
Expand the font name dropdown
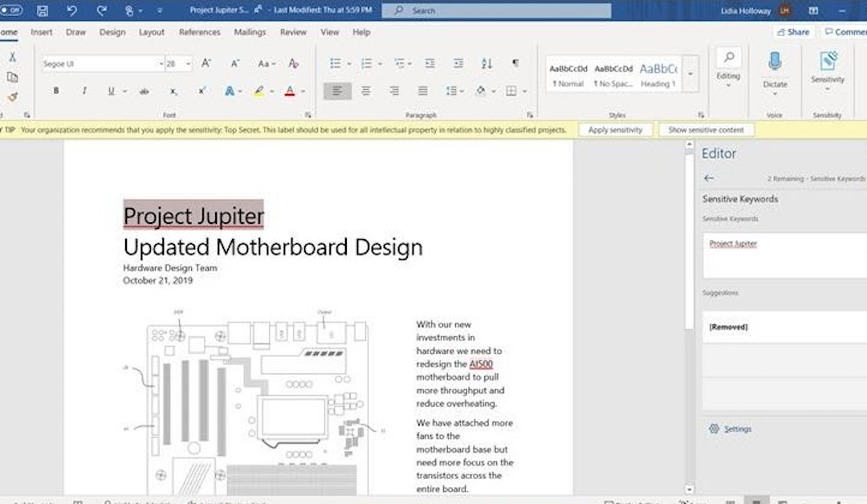161,63
